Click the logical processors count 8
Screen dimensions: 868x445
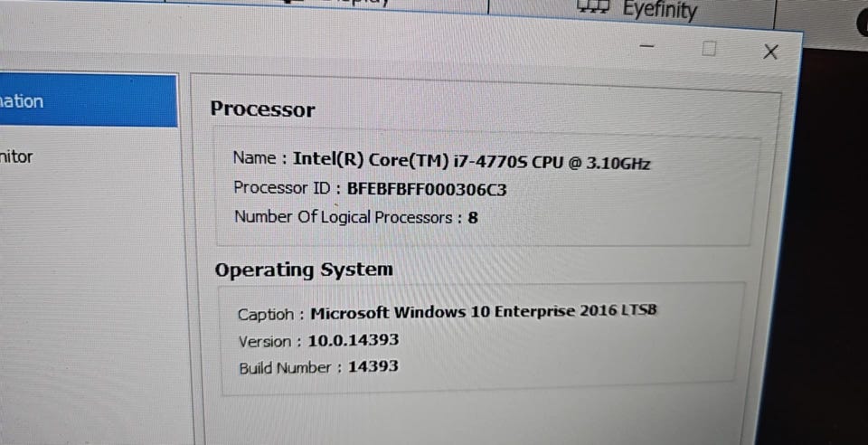473,218
